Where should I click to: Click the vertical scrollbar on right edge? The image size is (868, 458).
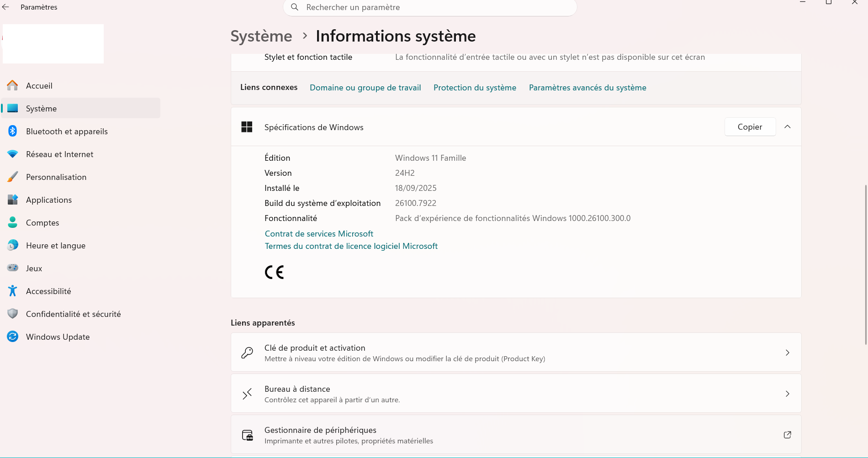point(866,265)
